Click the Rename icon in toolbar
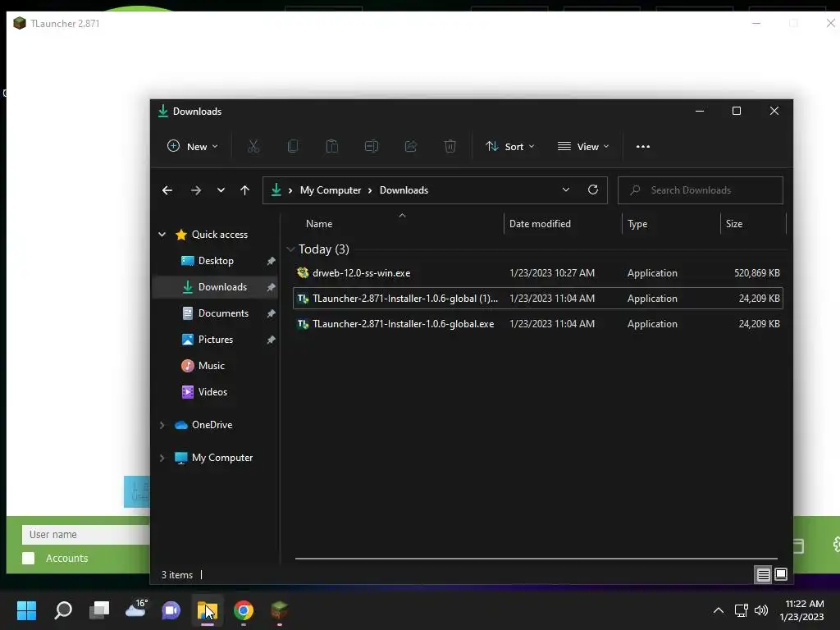The image size is (840, 630). click(x=372, y=146)
